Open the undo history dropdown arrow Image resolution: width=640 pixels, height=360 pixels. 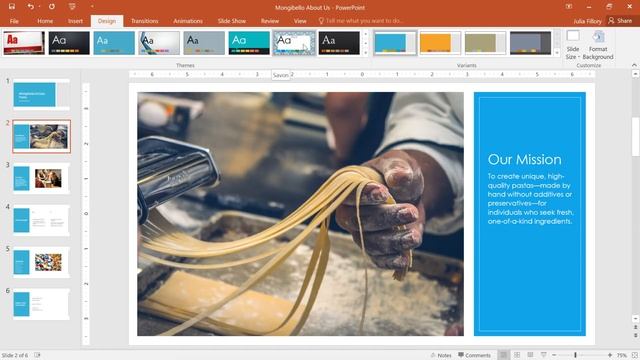point(39,7)
